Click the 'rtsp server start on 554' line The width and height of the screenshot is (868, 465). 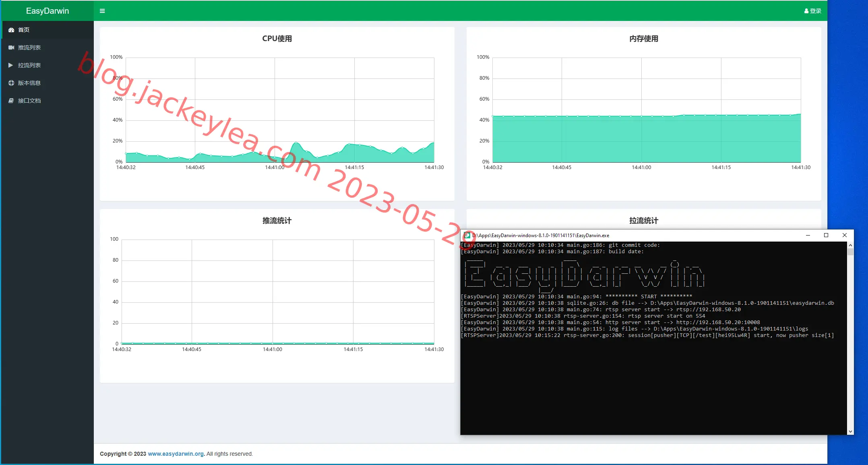coord(583,316)
